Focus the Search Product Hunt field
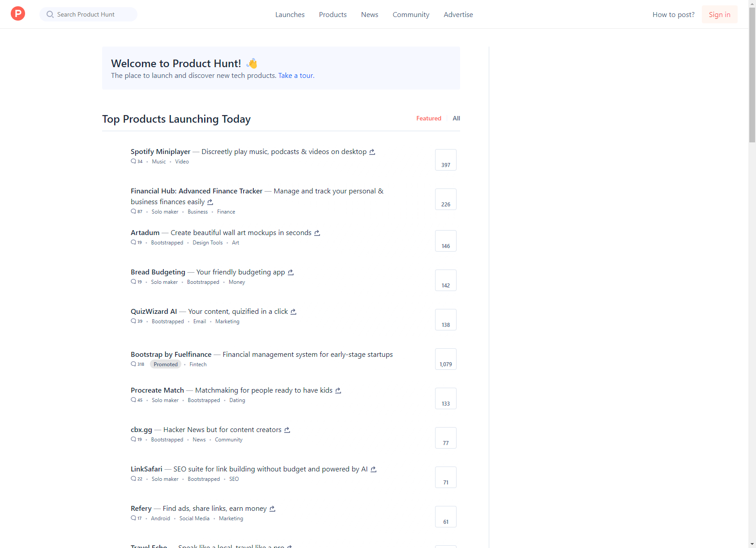 click(x=88, y=14)
